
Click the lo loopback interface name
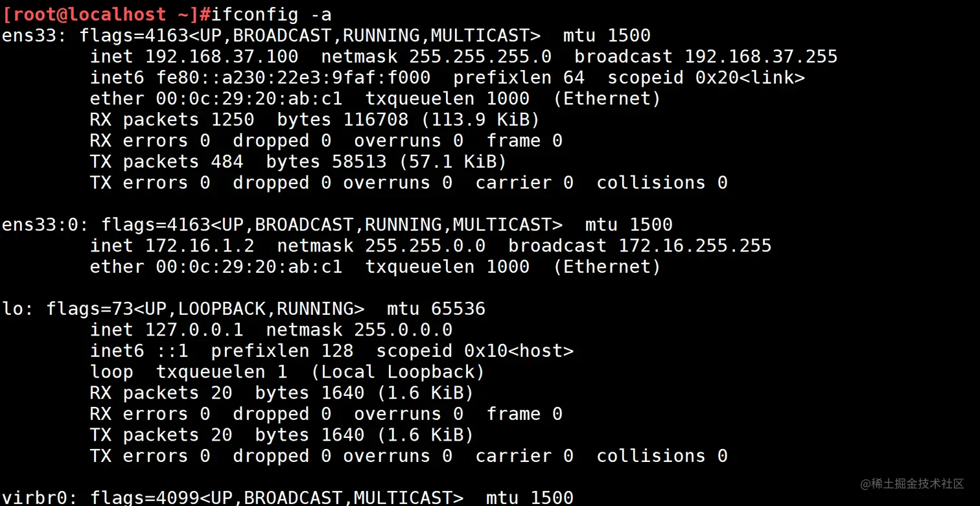pos(13,308)
